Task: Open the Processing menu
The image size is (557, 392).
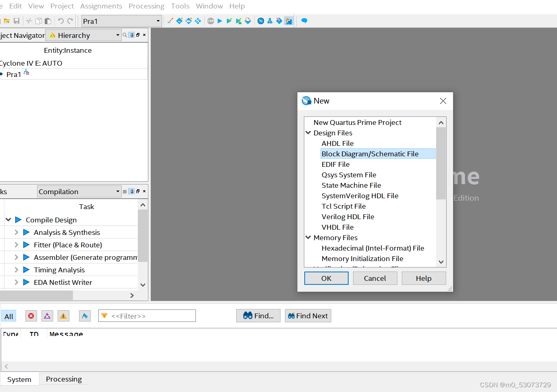Action: pyautogui.click(x=146, y=6)
